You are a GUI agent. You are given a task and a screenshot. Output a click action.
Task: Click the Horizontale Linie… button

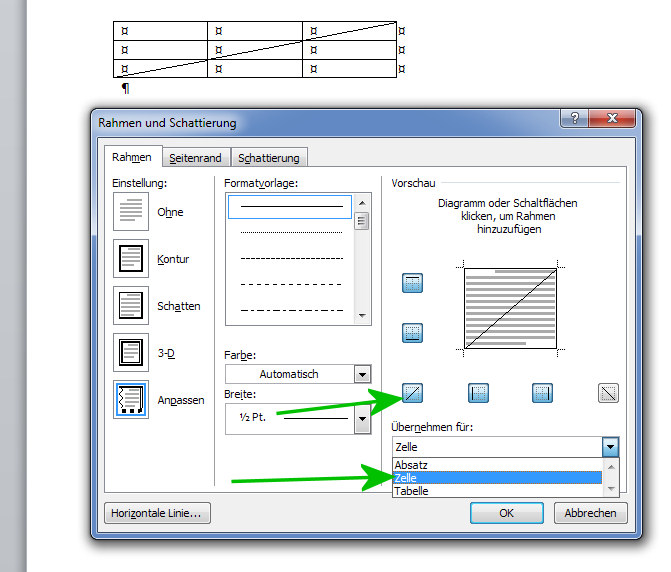(157, 513)
